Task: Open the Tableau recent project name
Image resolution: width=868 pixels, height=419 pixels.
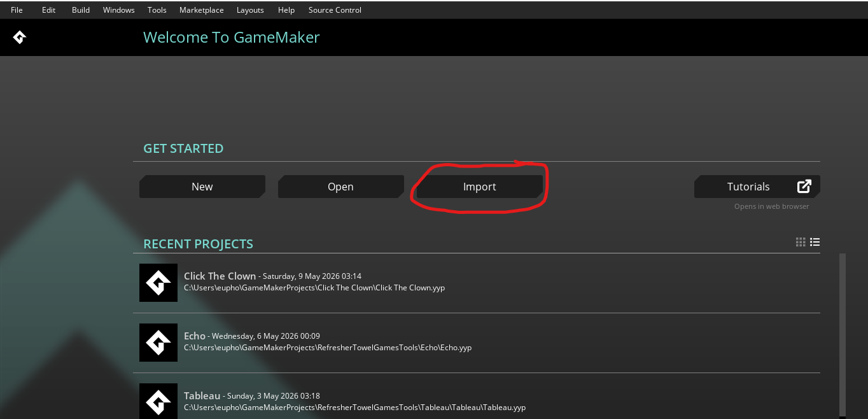Action: click(202, 395)
